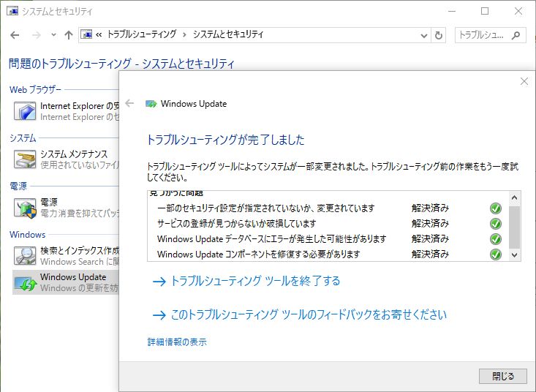Open the recent locations dropdown chevron

[x=53, y=35]
